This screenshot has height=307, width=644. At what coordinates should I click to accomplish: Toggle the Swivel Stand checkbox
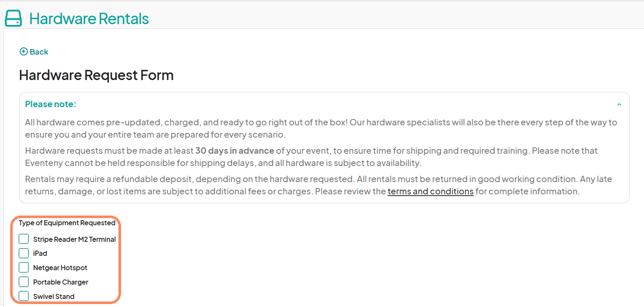[24, 296]
